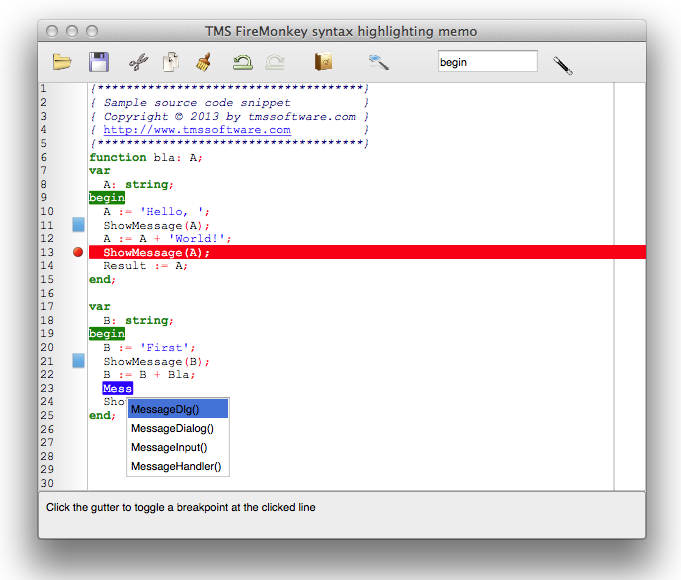Click the brown book icon in toolbar

323,62
